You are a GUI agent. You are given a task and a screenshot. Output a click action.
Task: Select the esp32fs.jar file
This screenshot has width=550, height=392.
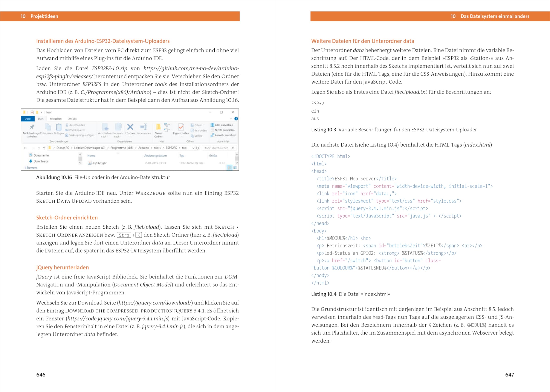97,163
